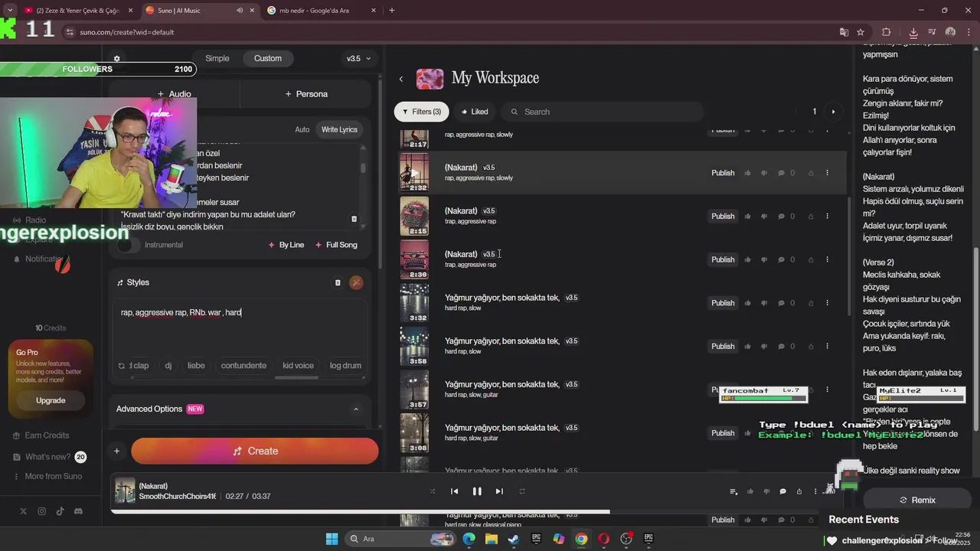Image resolution: width=980 pixels, height=551 pixels.
Task: Click the workspace Search field
Action: [603, 112]
